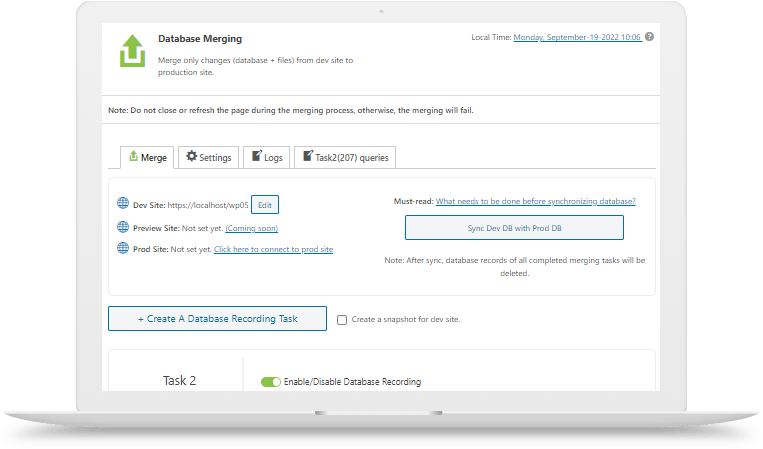Click the gear icon on Settings tab
This screenshot has height=449, width=763.
click(x=192, y=156)
